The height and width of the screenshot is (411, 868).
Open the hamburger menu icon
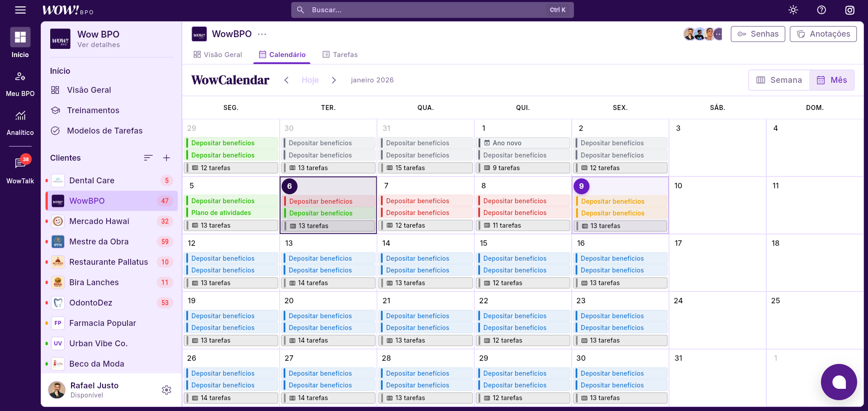point(20,10)
